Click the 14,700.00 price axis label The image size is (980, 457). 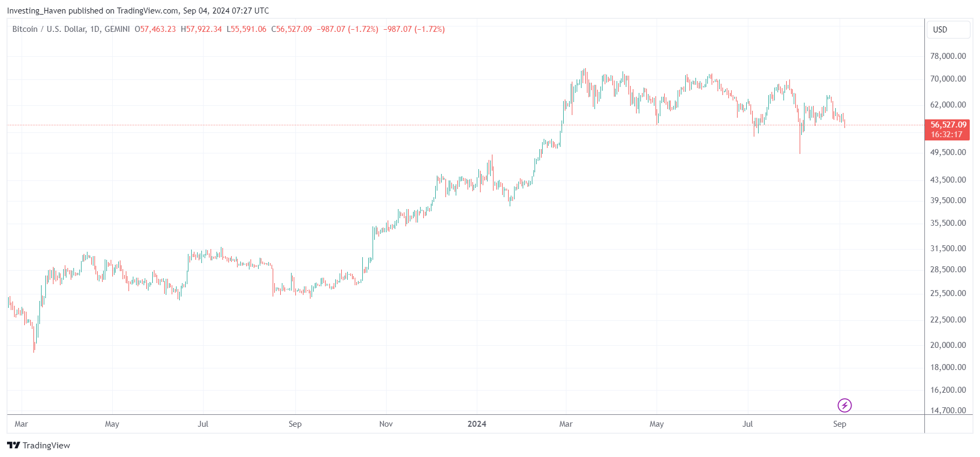pos(948,411)
